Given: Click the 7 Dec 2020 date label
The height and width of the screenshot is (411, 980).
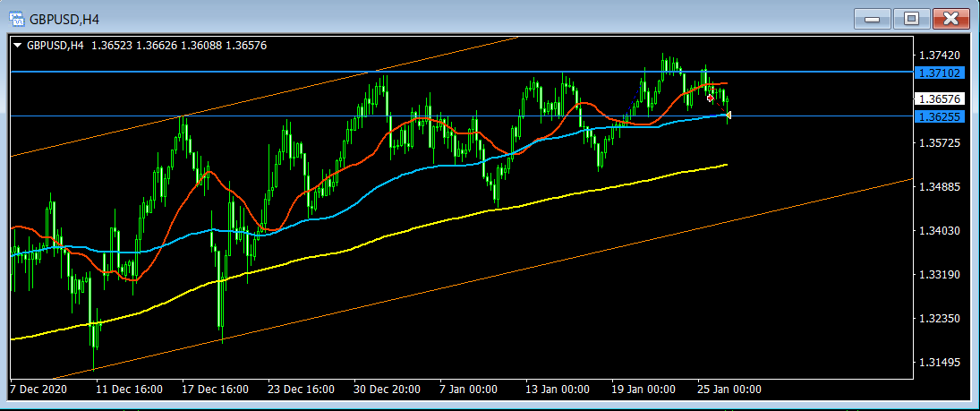Looking at the screenshot, I should click(x=38, y=390).
